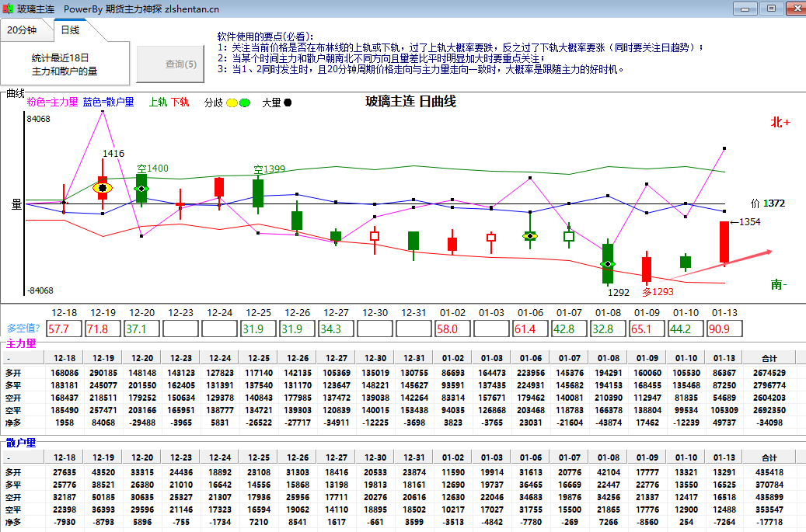Click the empty 多空值 box under 12-23

pos(181,329)
